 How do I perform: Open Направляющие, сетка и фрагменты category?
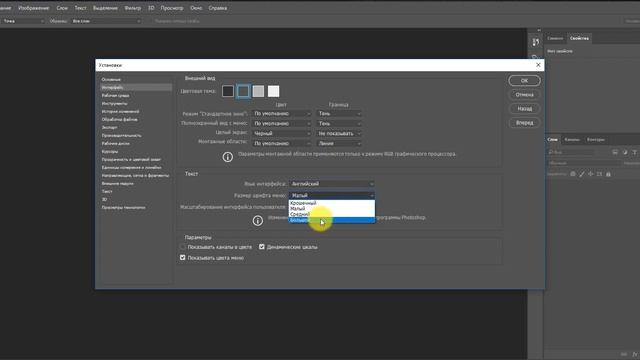click(x=136, y=175)
